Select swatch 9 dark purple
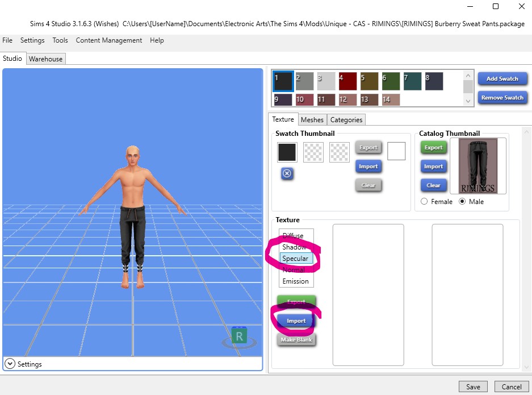The height and width of the screenshot is (395, 532). point(283,100)
